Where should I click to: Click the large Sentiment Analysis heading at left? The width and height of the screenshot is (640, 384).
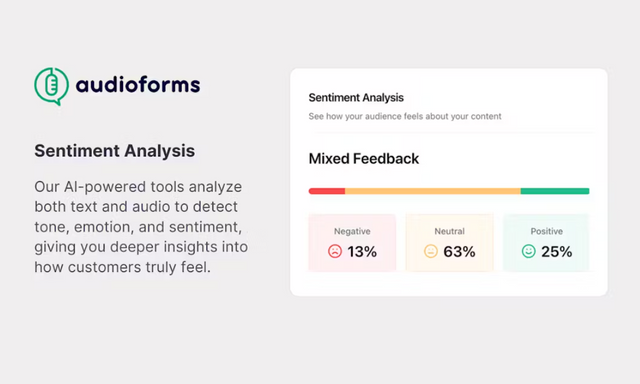(x=115, y=151)
